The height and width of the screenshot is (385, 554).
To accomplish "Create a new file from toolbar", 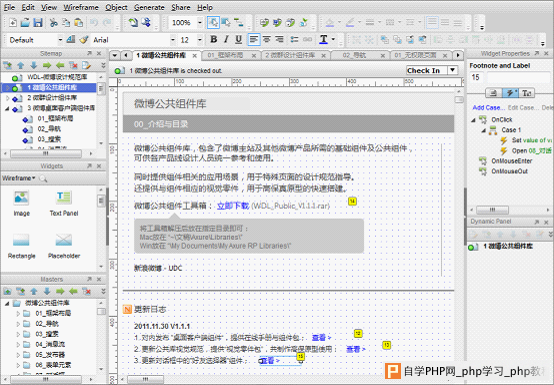I will click(13, 23).
